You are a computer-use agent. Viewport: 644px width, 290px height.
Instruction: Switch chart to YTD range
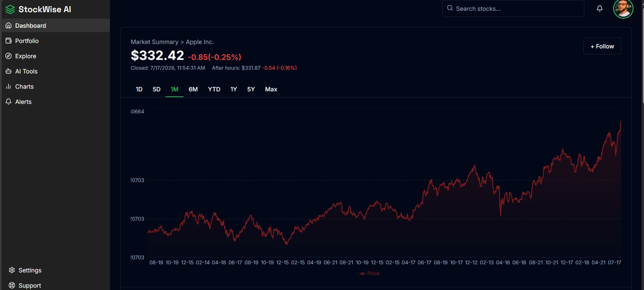click(214, 89)
